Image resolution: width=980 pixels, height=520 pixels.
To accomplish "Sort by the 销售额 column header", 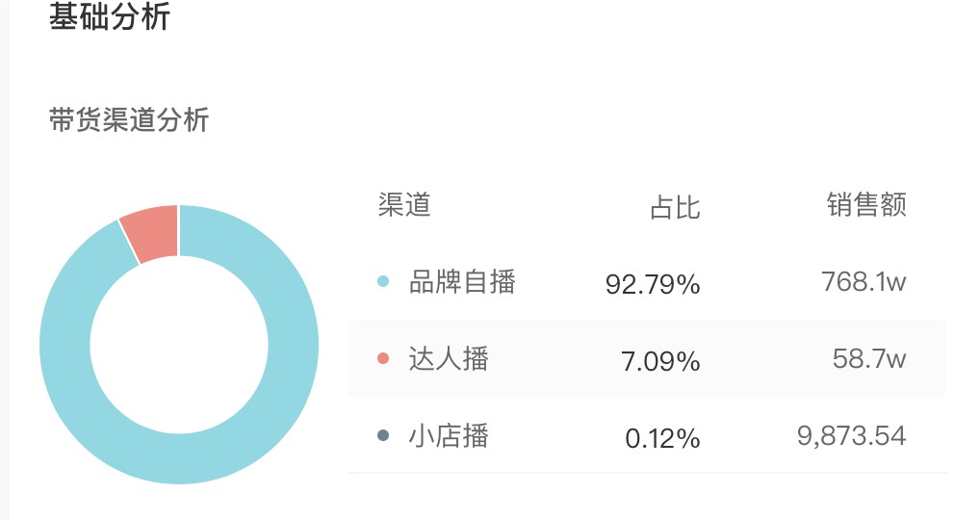I will click(x=866, y=205).
